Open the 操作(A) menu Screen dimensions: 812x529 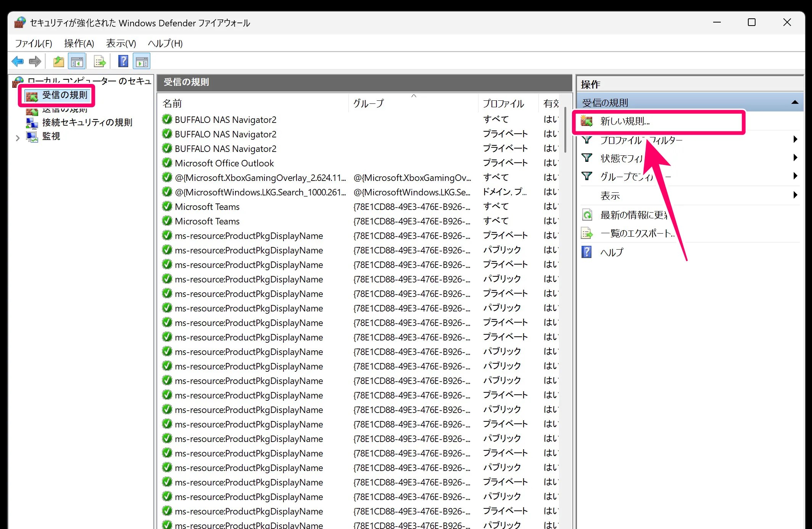coord(79,44)
